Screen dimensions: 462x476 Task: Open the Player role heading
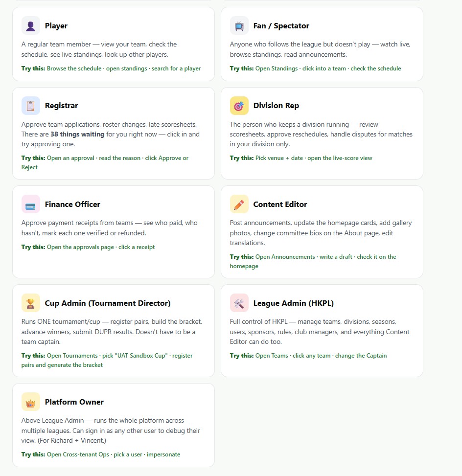click(56, 26)
